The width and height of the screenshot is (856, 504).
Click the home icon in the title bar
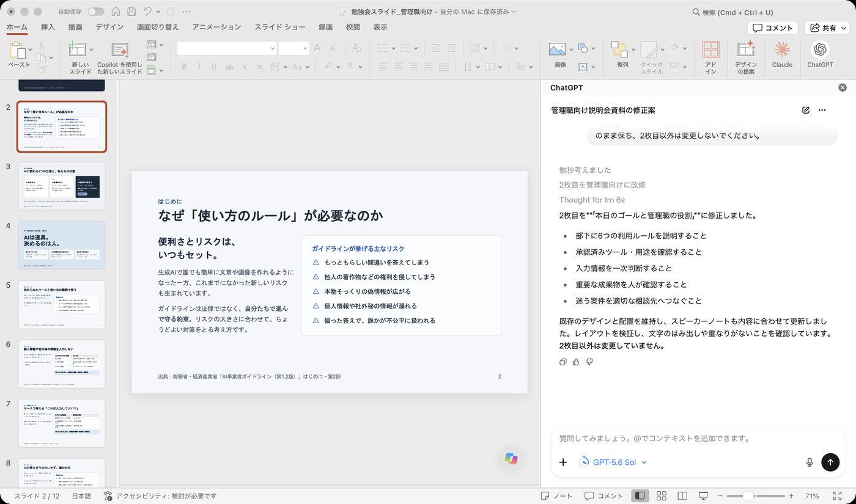pos(116,12)
